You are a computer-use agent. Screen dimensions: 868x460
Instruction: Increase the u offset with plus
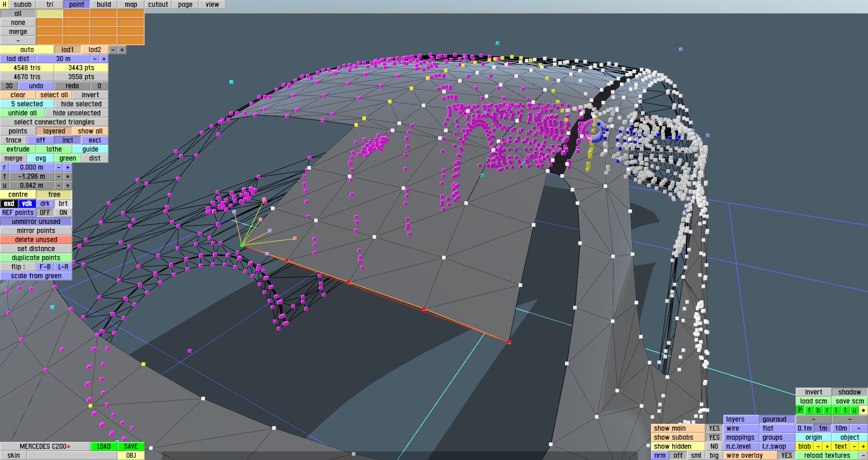point(68,185)
